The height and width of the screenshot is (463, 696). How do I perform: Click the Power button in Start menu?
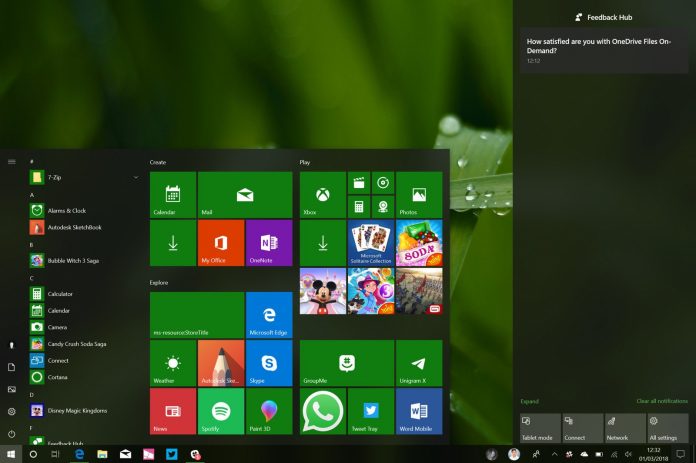tap(12, 434)
